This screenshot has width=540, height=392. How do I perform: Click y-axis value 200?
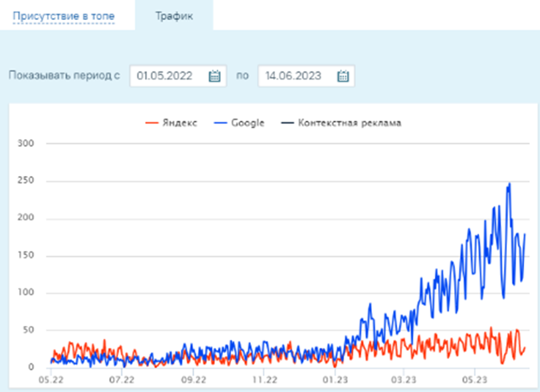(26, 218)
